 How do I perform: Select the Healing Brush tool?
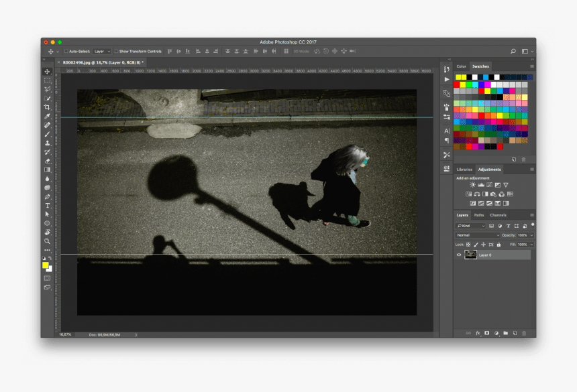[48, 123]
